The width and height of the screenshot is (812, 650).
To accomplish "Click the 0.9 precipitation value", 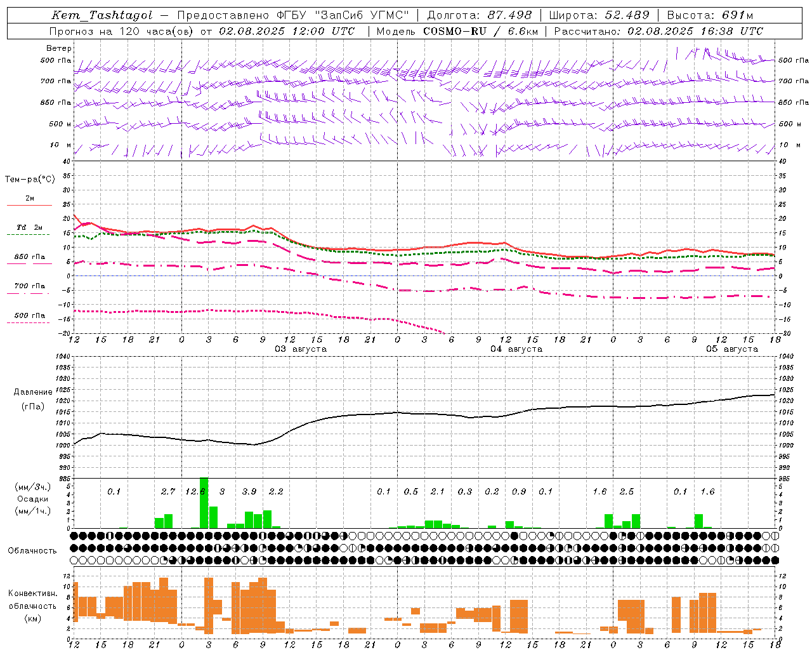I will click(x=519, y=492).
